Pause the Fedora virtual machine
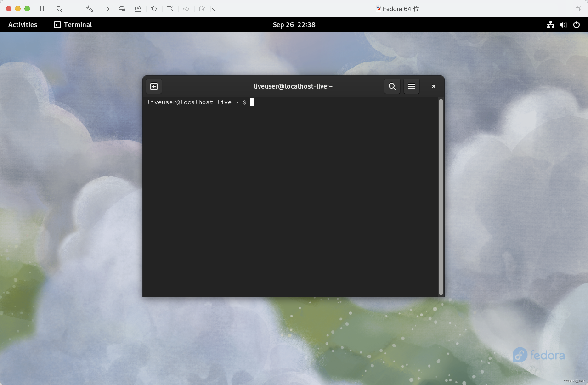Image resolution: width=588 pixels, height=385 pixels. (42, 9)
